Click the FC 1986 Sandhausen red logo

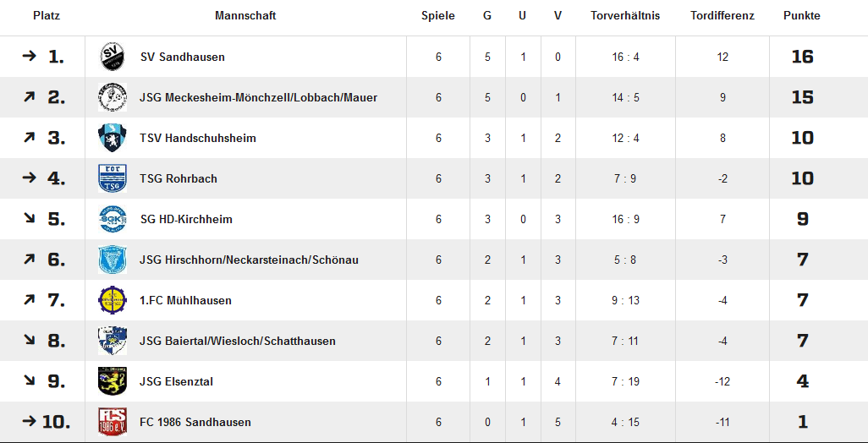[x=113, y=422]
